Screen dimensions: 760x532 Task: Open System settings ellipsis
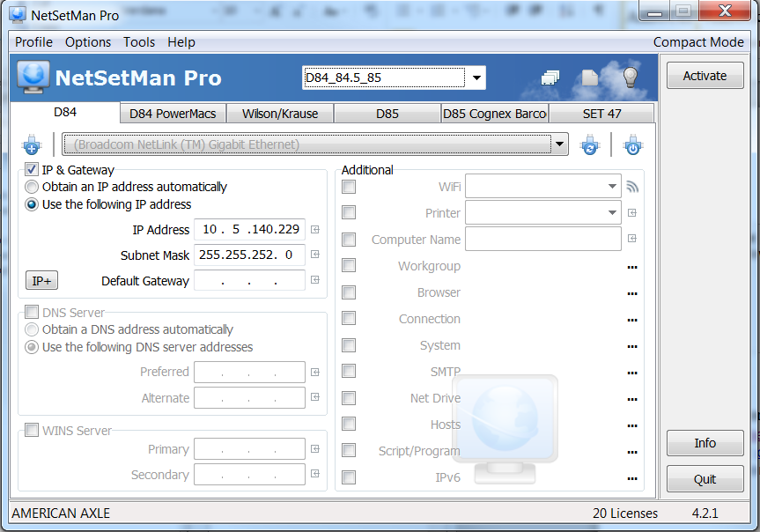pos(632,347)
